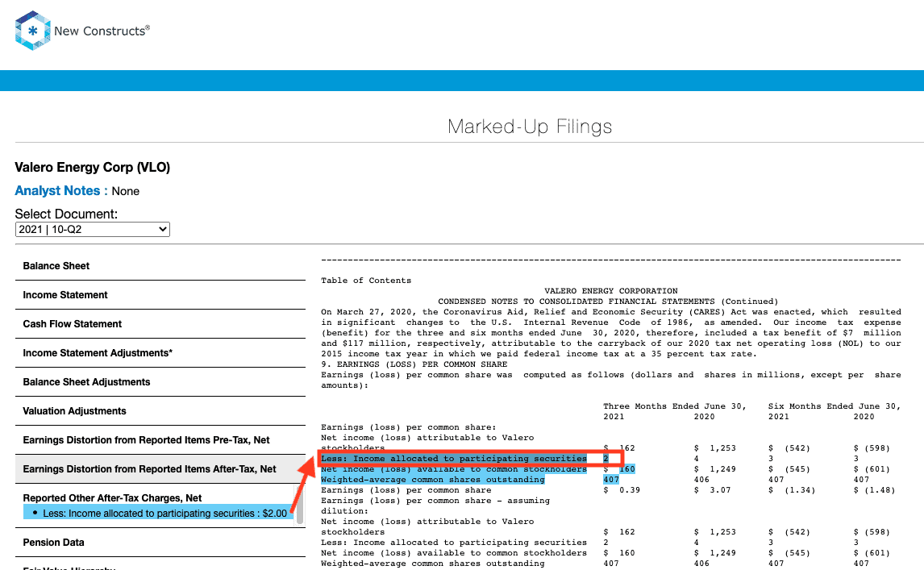Click the highlighted Net income (loss) available to common stockholders line
Viewport: 924px width, 570px height.
coord(454,469)
